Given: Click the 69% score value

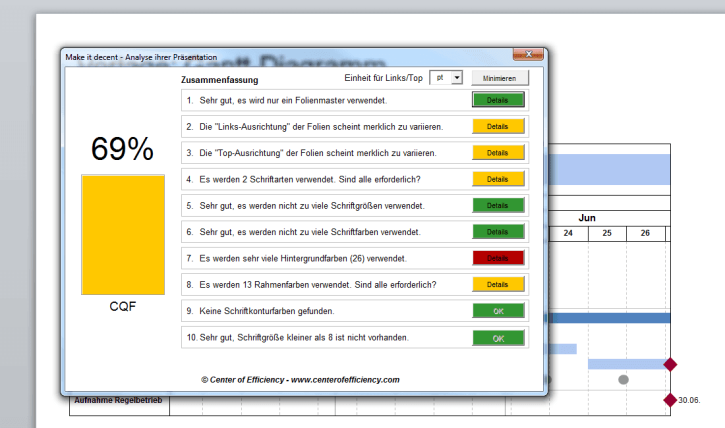Looking at the screenshot, I should (122, 149).
